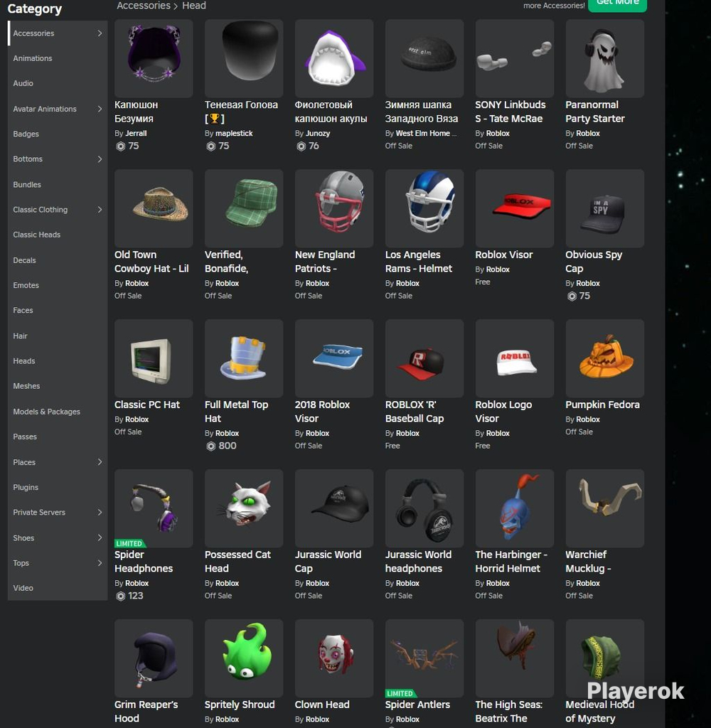Open the Possessed Cat Head thumbnail
The width and height of the screenshot is (711, 728).
point(244,508)
